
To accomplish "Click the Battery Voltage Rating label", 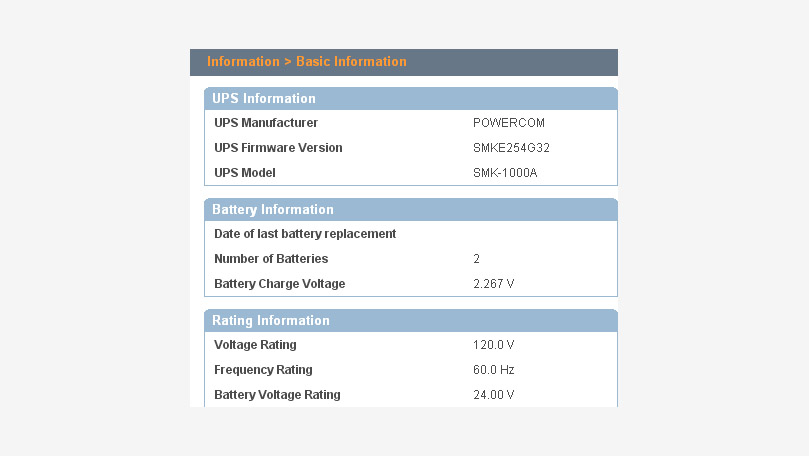I will click(x=277, y=395).
